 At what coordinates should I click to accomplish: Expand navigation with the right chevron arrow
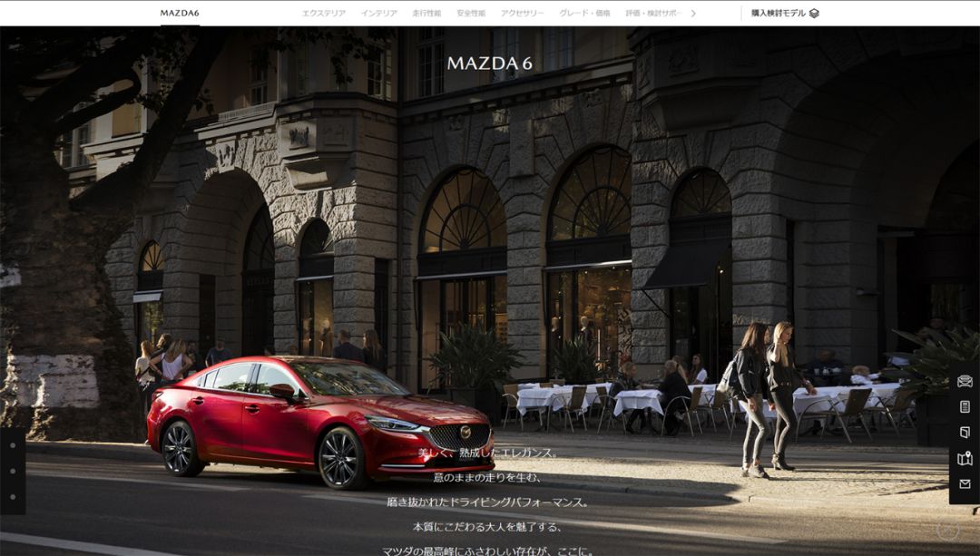click(693, 14)
